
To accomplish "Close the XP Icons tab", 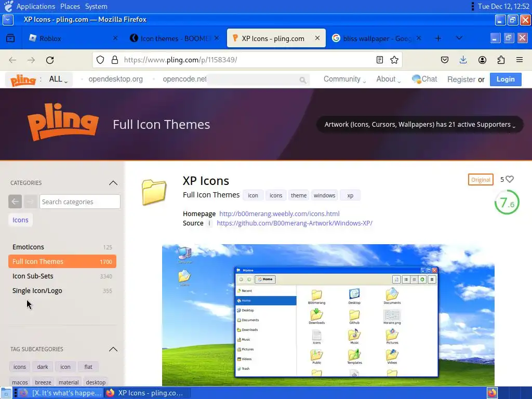I will (317, 38).
